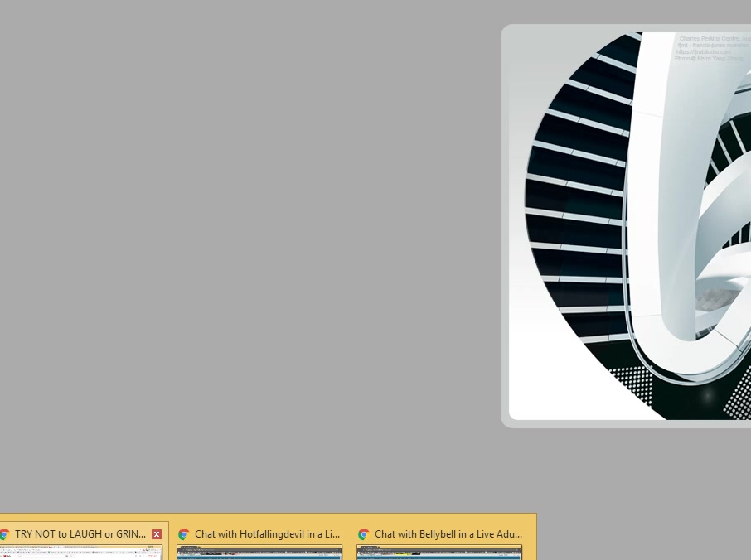Click the Hotfallingdevil chat thumbnail preview
This screenshot has height=560, width=751.
click(259, 553)
